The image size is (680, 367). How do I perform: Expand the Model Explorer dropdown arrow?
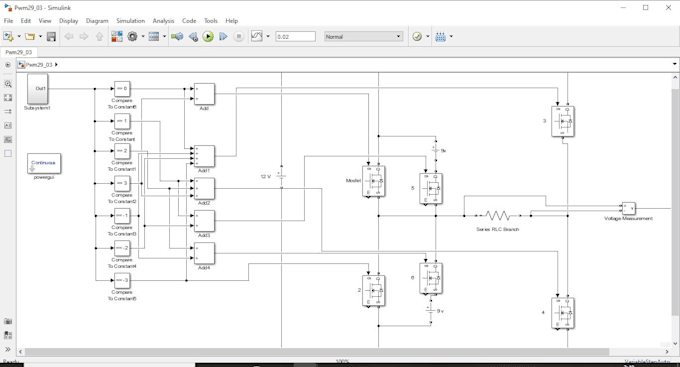tap(164, 36)
